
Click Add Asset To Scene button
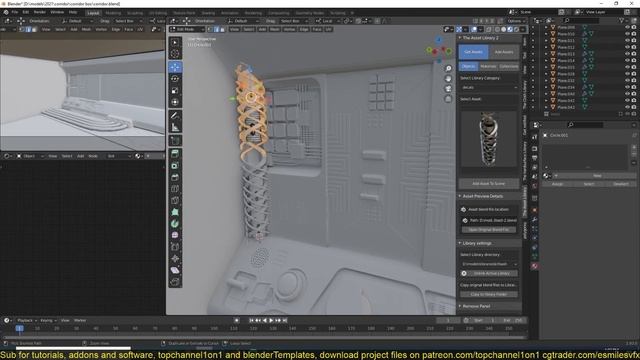489,184
